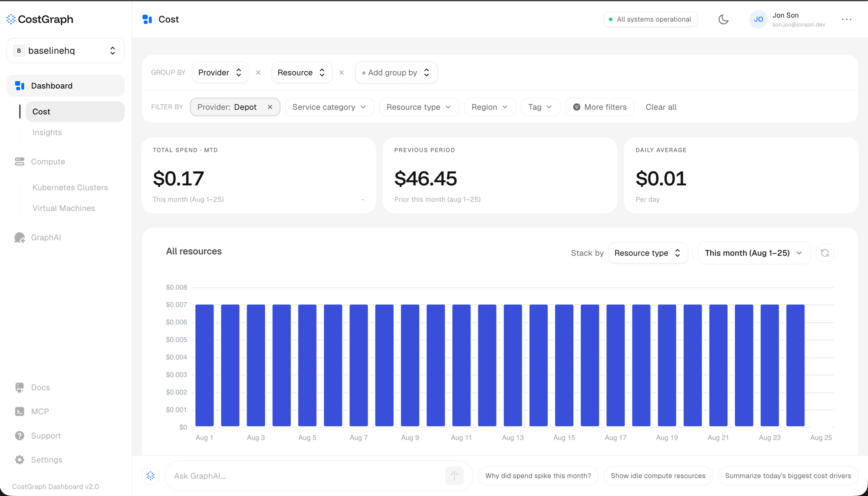Change the Stack by Resource type selector
The width and height of the screenshot is (868, 496).
[648, 253]
